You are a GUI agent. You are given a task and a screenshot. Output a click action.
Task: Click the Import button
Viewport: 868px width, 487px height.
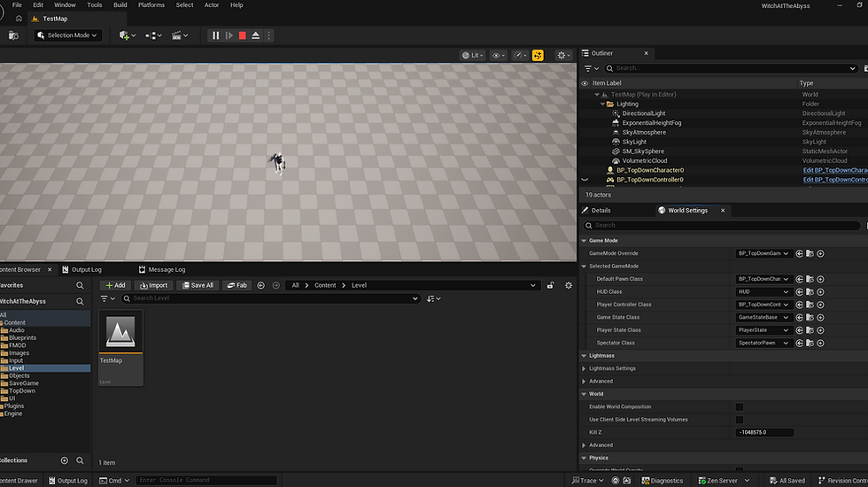click(x=153, y=285)
